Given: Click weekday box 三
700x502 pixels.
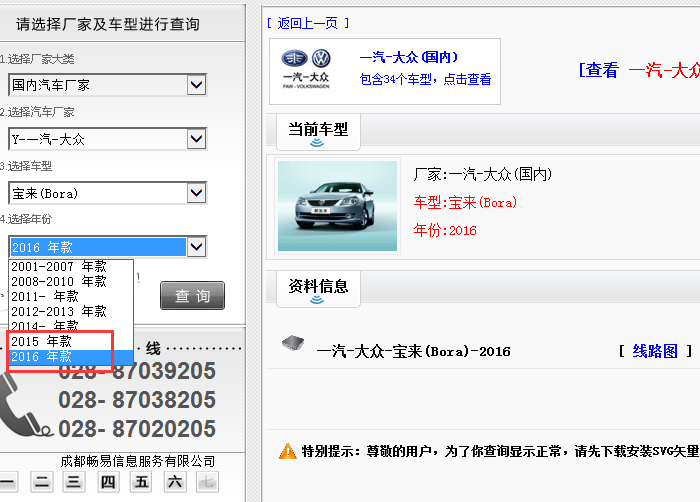Looking at the screenshot, I should click(x=74, y=482).
